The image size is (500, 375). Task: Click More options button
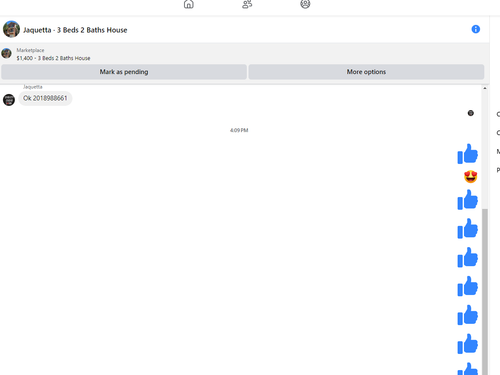coord(366,72)
